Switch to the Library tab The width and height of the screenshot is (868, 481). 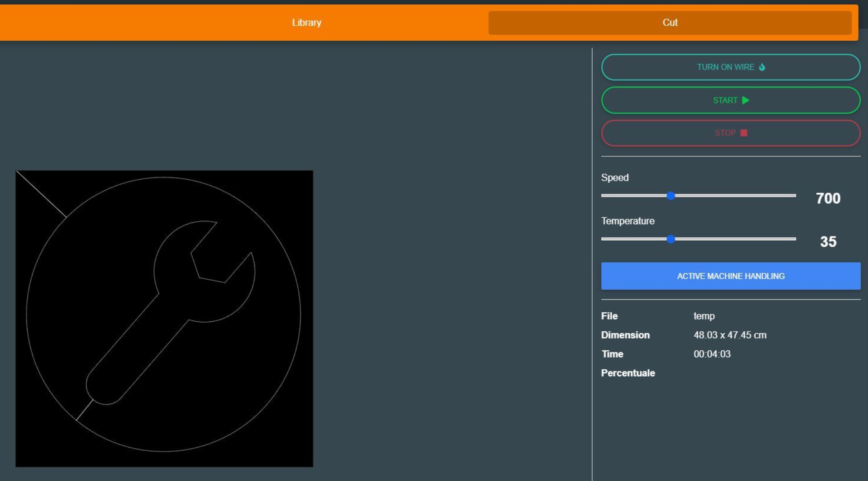(x=307, y=23)
